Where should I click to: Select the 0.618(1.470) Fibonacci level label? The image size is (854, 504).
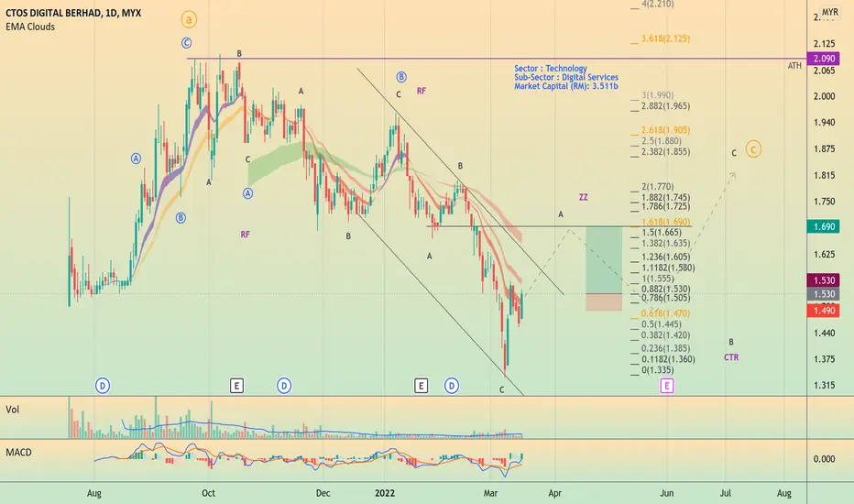click(665, 313)
